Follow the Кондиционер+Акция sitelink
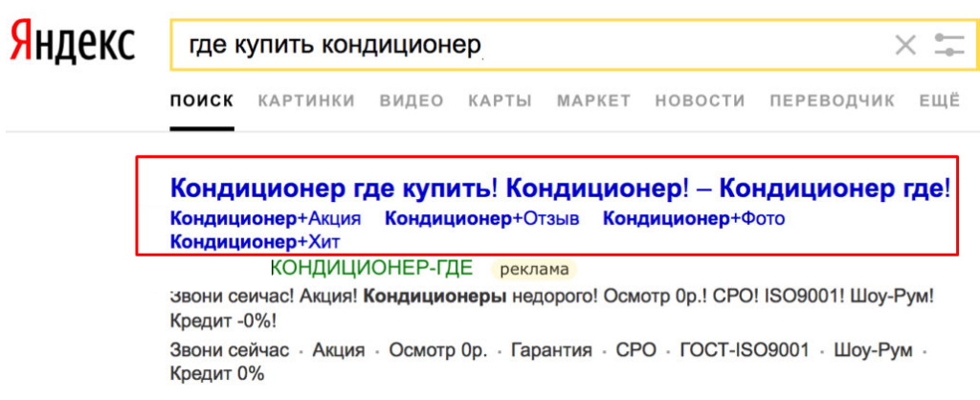 coord(266,219)
